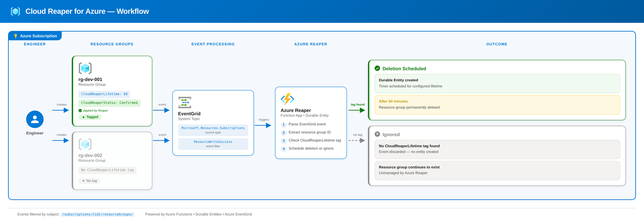Click Resource group continues to exist panel
The width and height of the screenshot is (644, 223).
pos(497,170)
